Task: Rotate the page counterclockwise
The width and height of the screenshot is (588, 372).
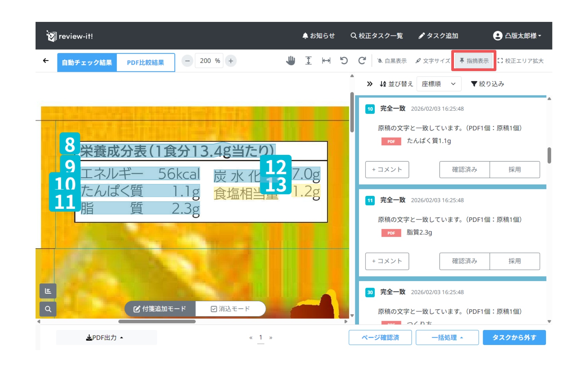Action: pyautogui.click(x=344, y=61)
